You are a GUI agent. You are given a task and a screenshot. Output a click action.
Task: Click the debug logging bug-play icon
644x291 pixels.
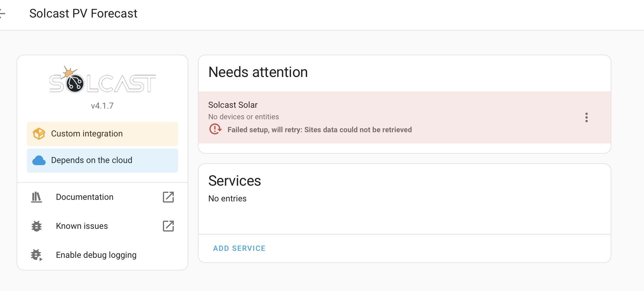[37, 255]
